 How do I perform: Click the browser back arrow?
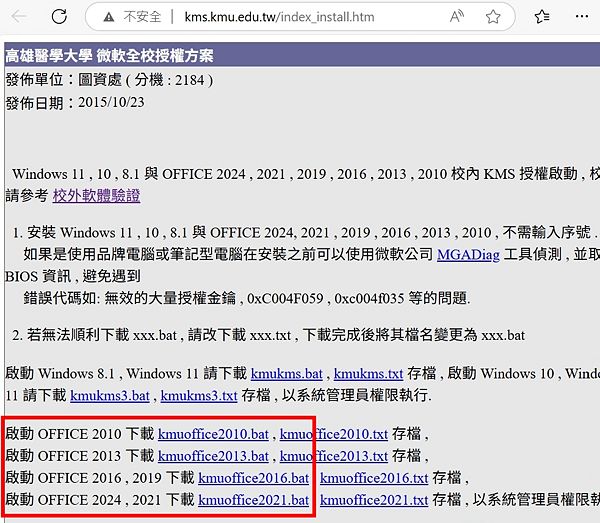[19, 17]
